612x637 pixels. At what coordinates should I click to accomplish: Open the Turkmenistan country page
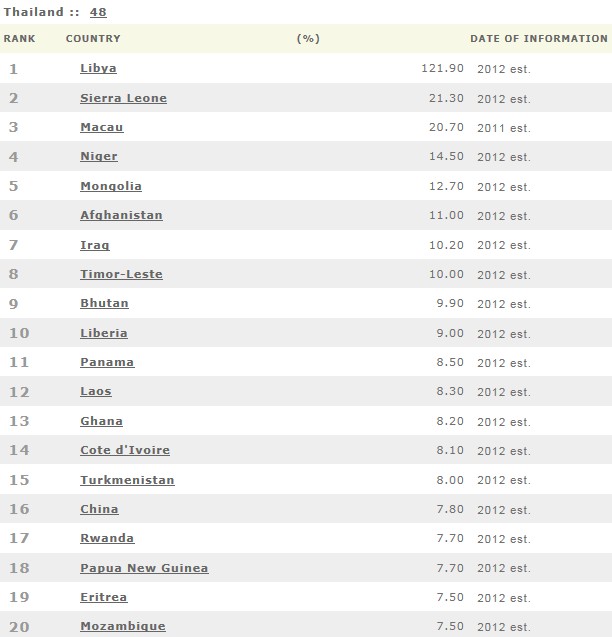pyautogui.click(x=127, y=480)
